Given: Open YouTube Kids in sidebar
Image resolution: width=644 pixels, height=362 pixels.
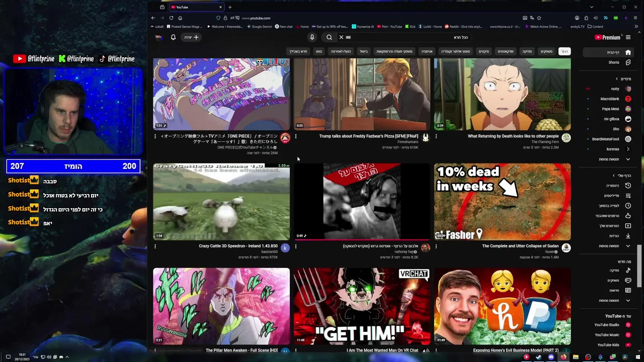Looking at the screenshot, I should (608, 345).
